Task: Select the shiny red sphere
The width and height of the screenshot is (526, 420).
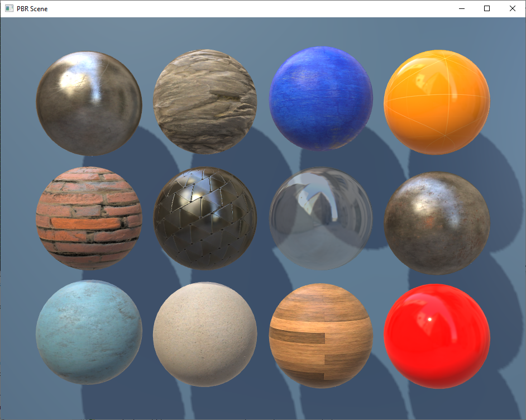Action: coord(437,336)
